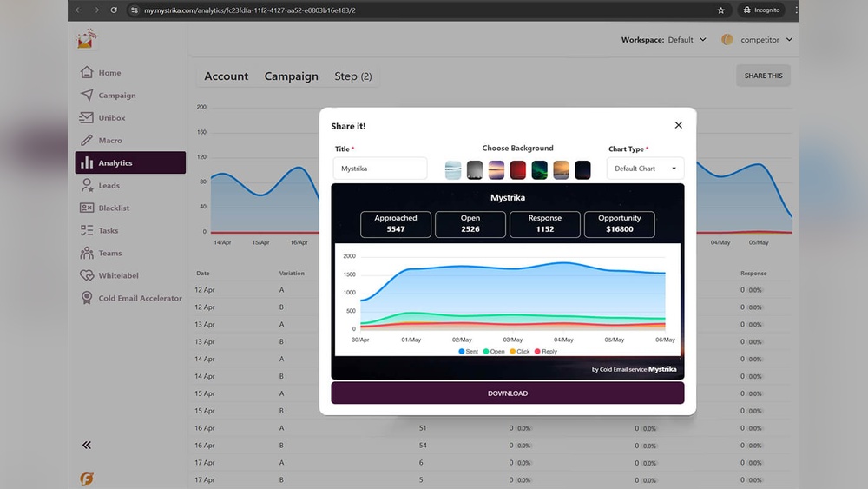Open the Teams section icon
Image resolution: width=868 pixels, height=489 pixels.
87,254
